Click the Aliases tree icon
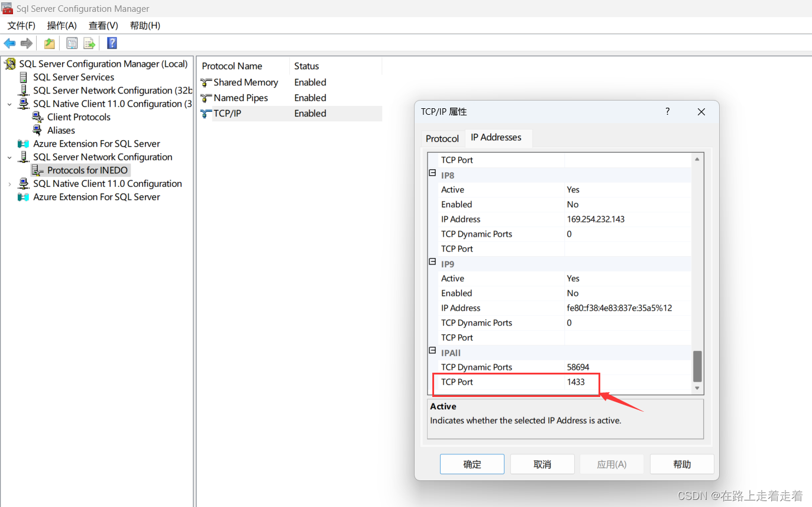The width and height of the screenshot is (812, 507). 37,130
